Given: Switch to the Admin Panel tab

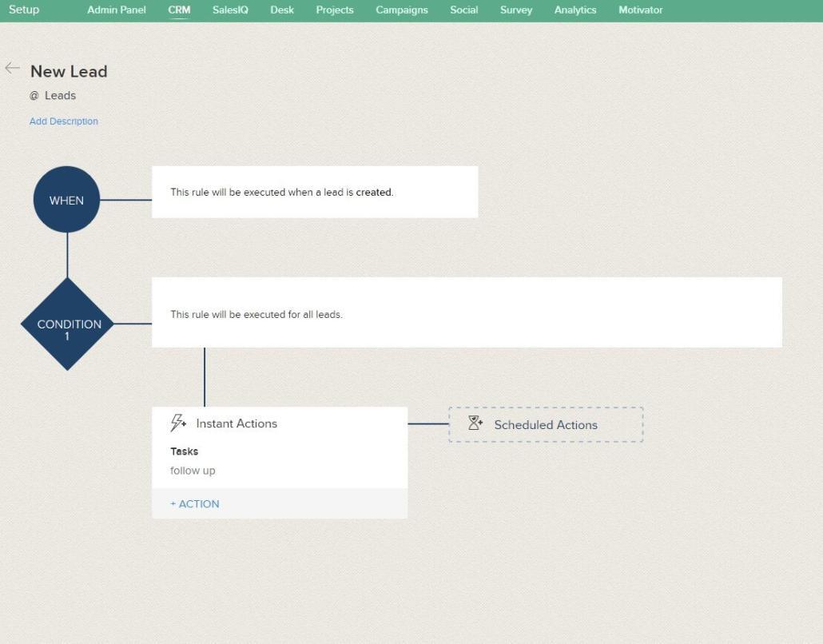Looking at the screenshot, I should [x=117, y=10].
